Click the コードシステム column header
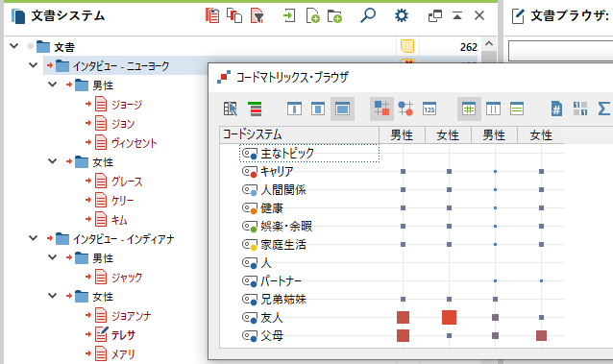This screenshot has height=364, width=613. (x=299, y=134)
